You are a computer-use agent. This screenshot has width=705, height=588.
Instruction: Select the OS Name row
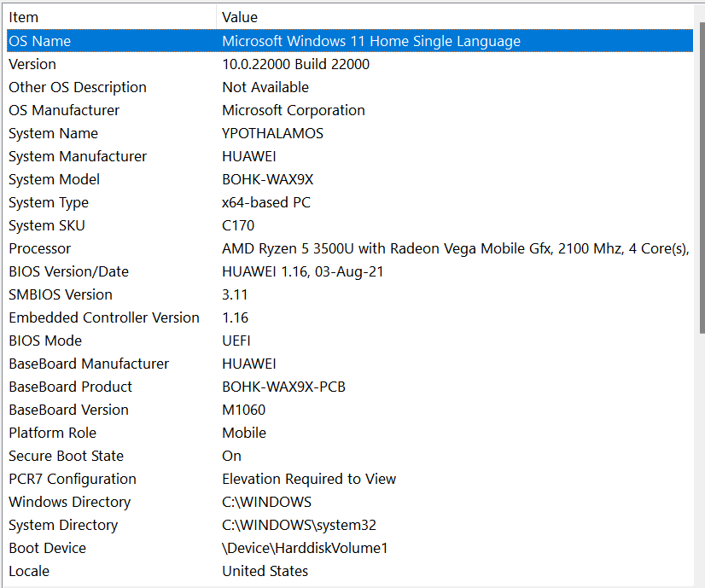click(x=350, y=41)
